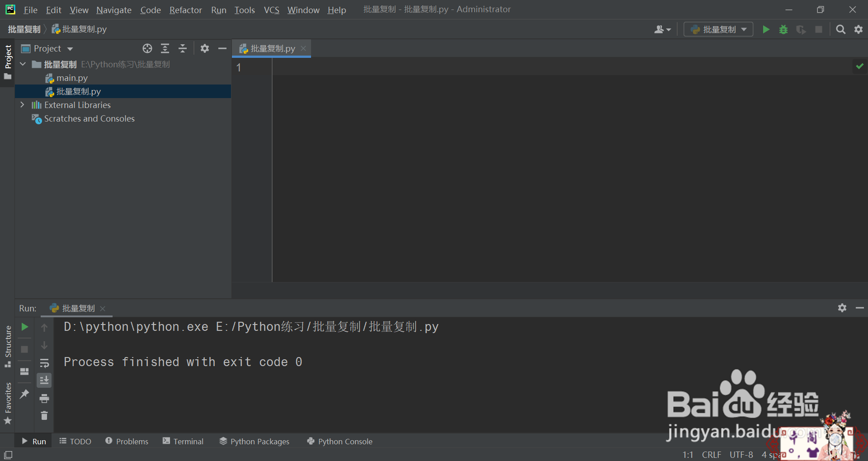Click 批量复制 breadcrumb in navigation bar
This screenshot has height=461, width=868.
pyautogui.click(x=24, y=29)
